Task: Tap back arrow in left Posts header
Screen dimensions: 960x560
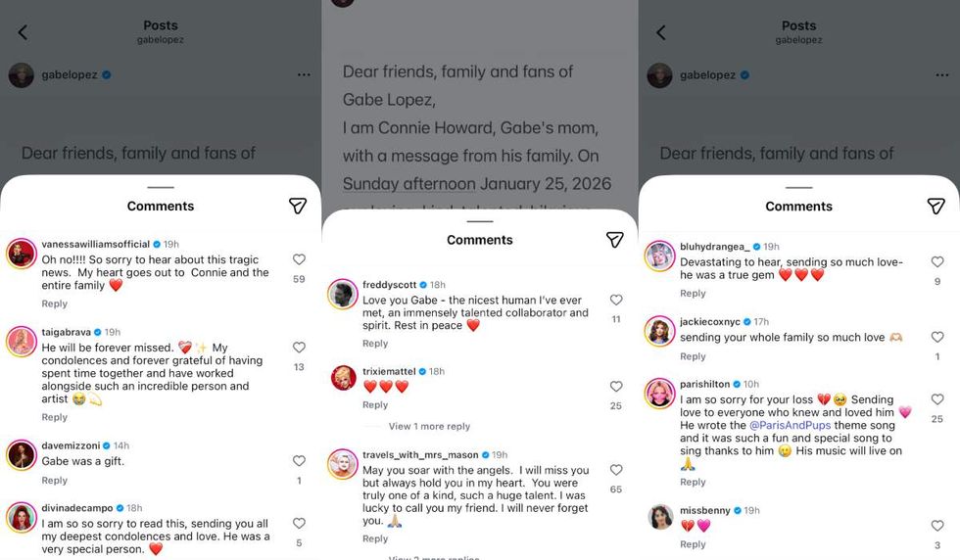Action: [x=23, y=32]
